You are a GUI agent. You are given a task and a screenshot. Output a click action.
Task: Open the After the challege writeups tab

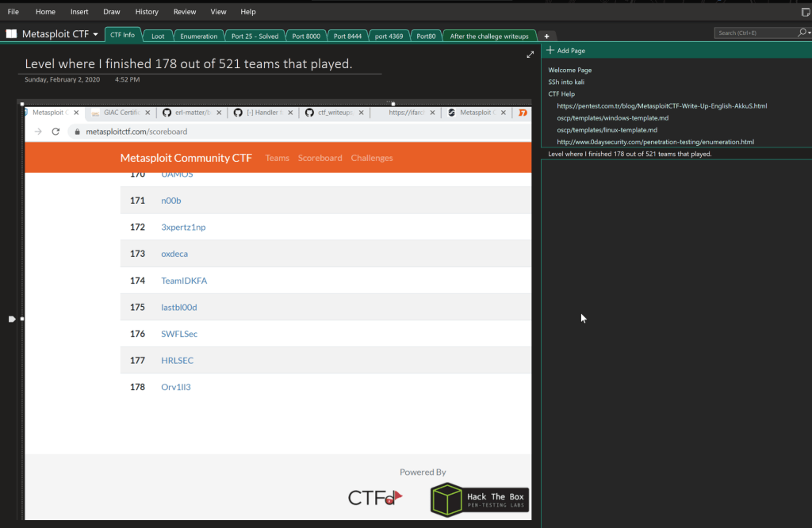tap(489, 36)
